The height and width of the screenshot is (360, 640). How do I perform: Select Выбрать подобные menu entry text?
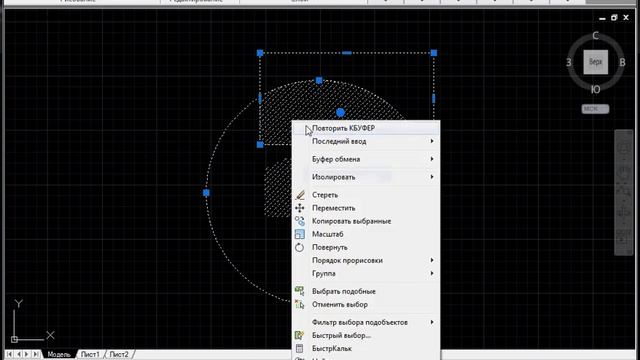click(344, 291)
